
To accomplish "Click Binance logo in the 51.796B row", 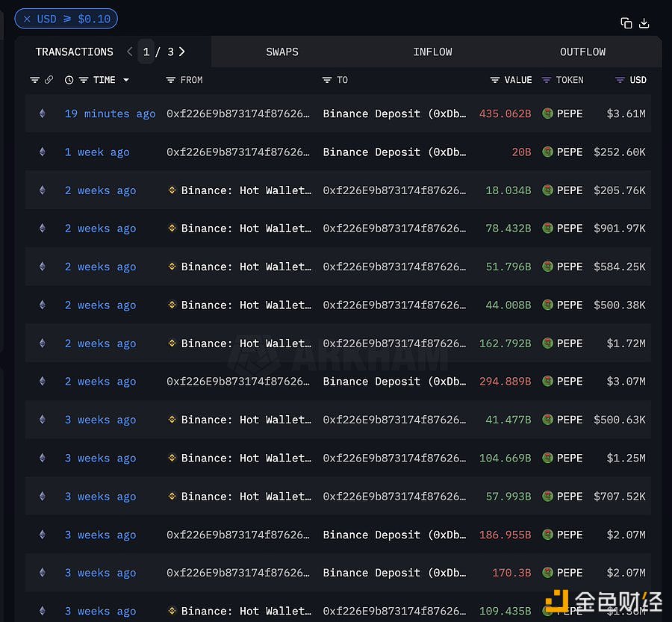I will point(172,267).
